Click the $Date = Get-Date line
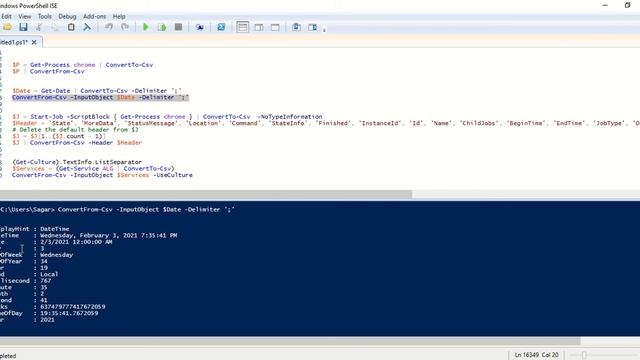This screenshot has height=360, width=640. 97,91
